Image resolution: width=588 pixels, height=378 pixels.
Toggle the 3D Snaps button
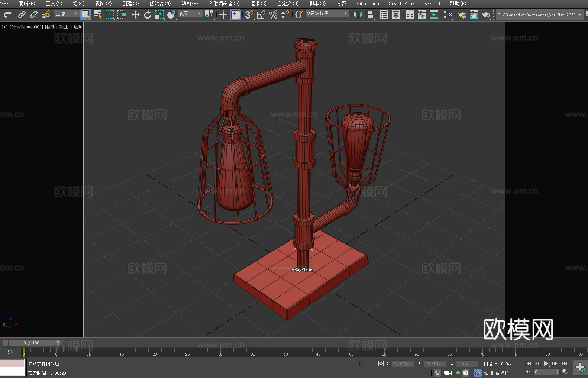tap(249, 14)
